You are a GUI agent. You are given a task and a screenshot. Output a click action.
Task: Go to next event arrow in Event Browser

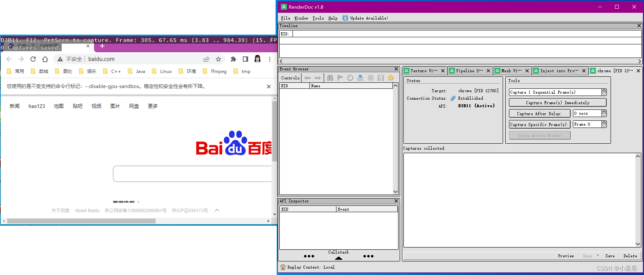pyautogui.click(x=318, y=78)
